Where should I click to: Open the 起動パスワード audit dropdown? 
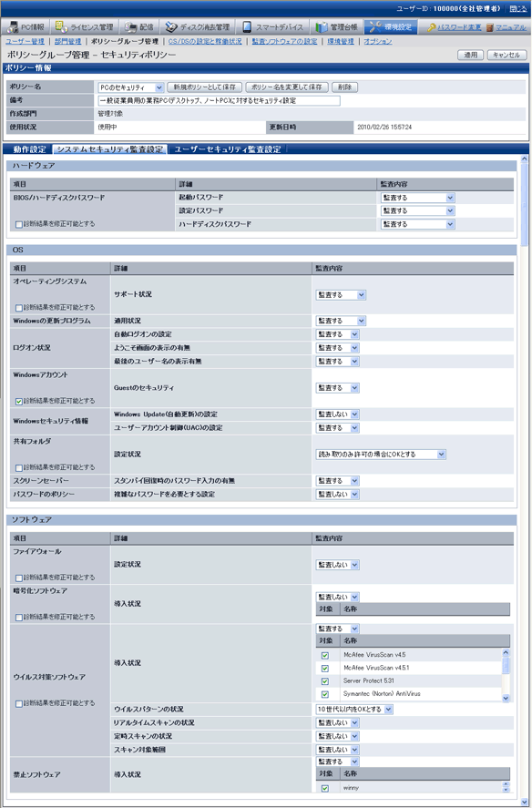417,198
